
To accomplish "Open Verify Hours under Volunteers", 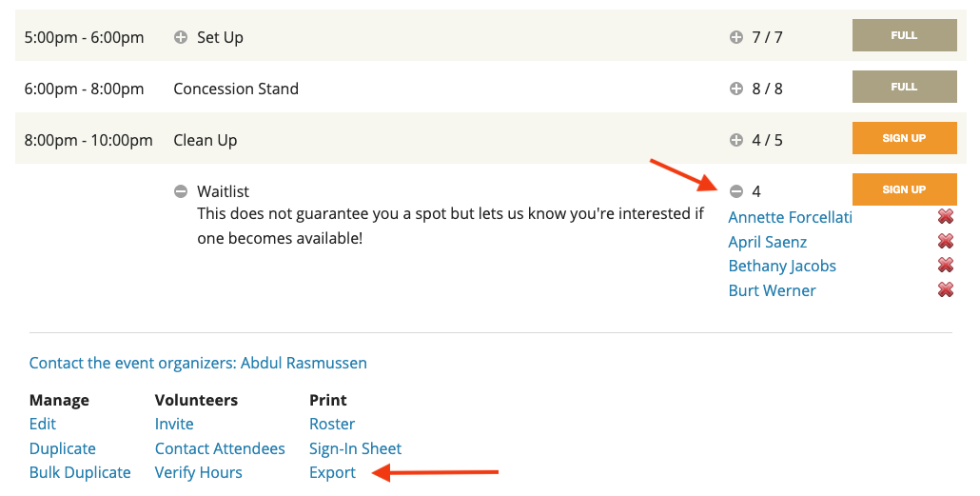I will point(198,472).
